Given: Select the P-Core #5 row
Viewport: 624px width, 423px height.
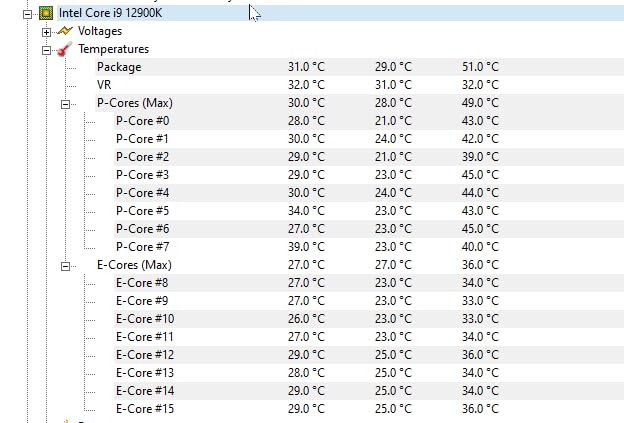Looking at the screenshot, I should 369,211.
